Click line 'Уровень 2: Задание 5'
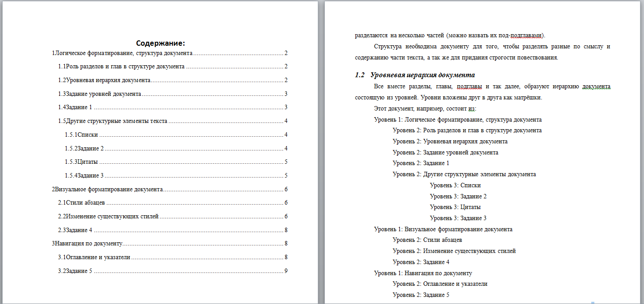The image size is (644, 304). point(421,295)
